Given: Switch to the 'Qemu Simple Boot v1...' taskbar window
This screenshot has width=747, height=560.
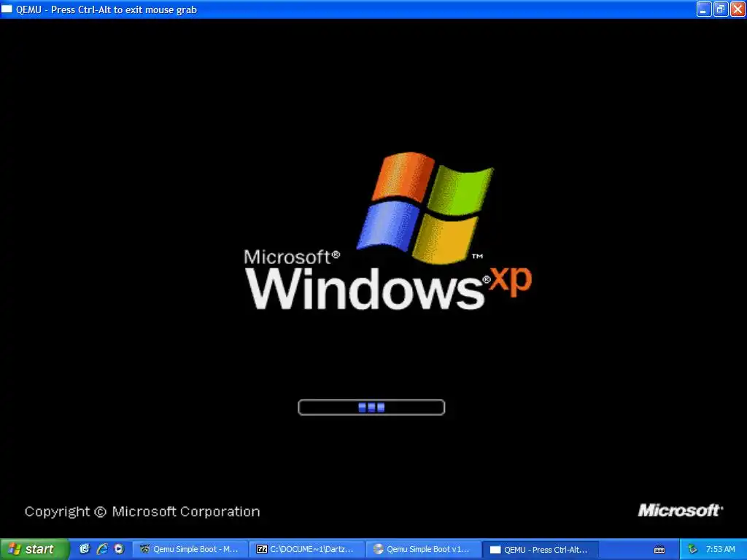Looking at the screenshot, I should [x=423, y=550].
